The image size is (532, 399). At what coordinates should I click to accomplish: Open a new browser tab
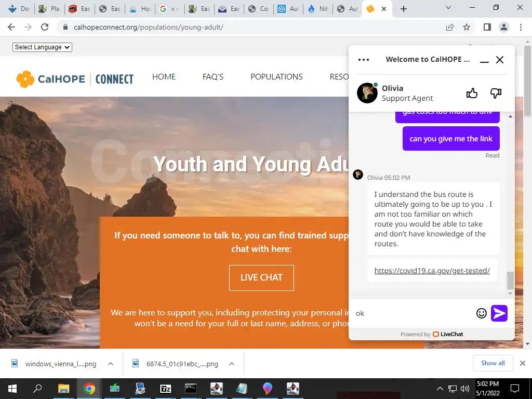pos(403,9)
